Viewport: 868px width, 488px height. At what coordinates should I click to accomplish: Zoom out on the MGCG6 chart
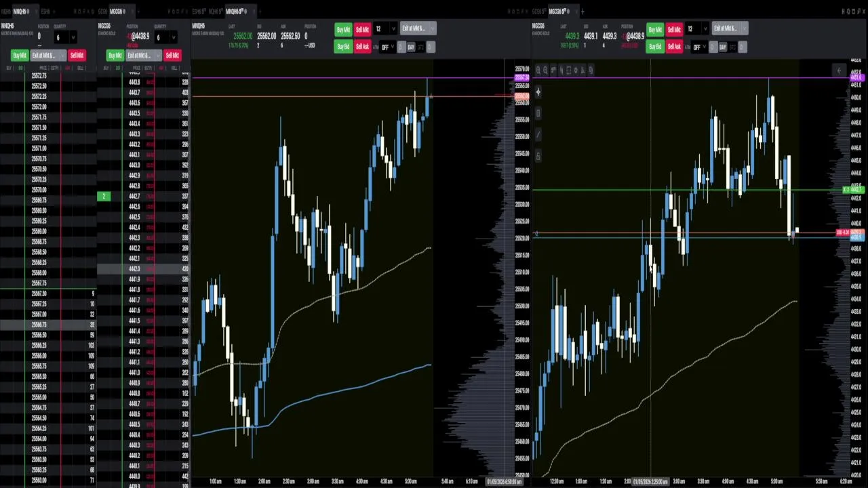(x=546, y=70)
